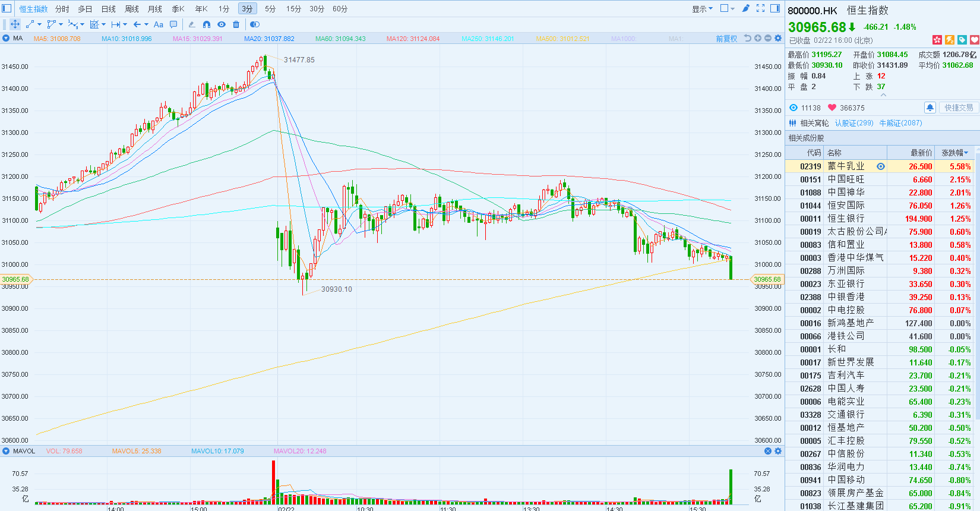Viewport: 980px width, 511px height.
Task: Open the wave tool dropdown arrow
Action: point(82,24)
